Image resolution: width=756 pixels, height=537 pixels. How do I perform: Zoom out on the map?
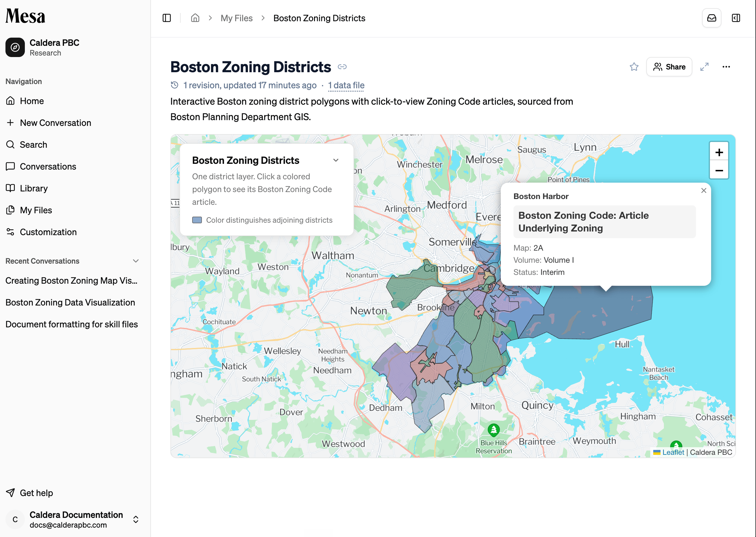(719, 170)
